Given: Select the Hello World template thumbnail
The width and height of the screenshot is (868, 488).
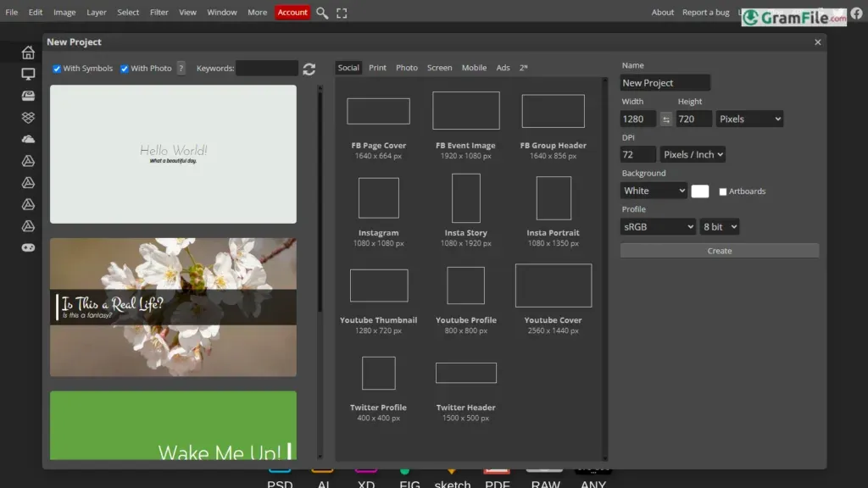Looking at the screenshot, I should (x=173, y=154).
